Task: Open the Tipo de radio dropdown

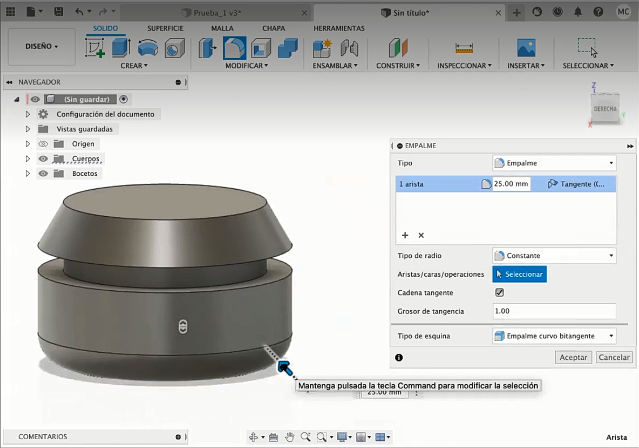Action: click(x=554, y=256)
